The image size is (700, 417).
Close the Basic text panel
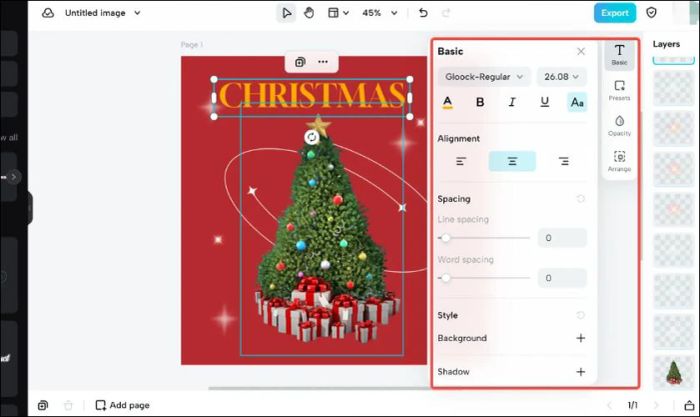[x=581, y=51]
